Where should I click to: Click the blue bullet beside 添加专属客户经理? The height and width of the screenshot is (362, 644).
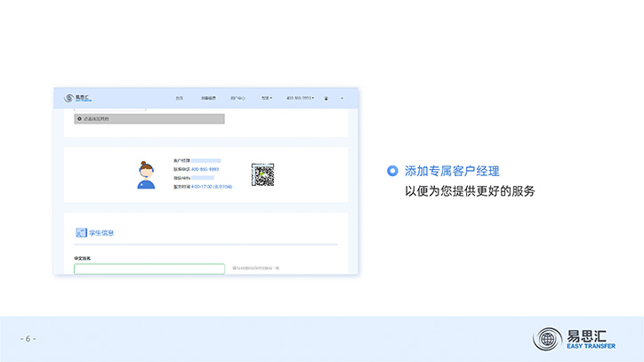(392, 171)
